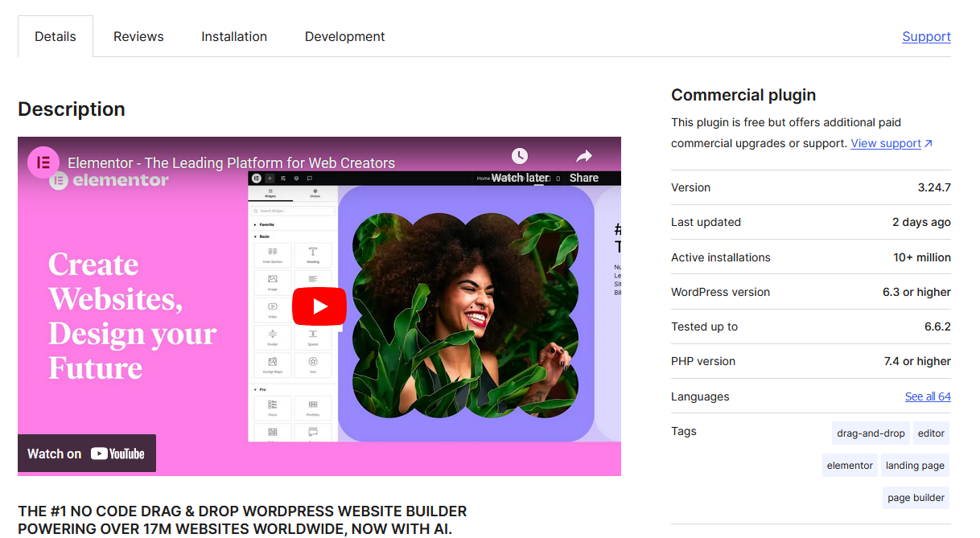Open See all 64 languages
This screenshot has width=980, height=538.
[928, 396]
